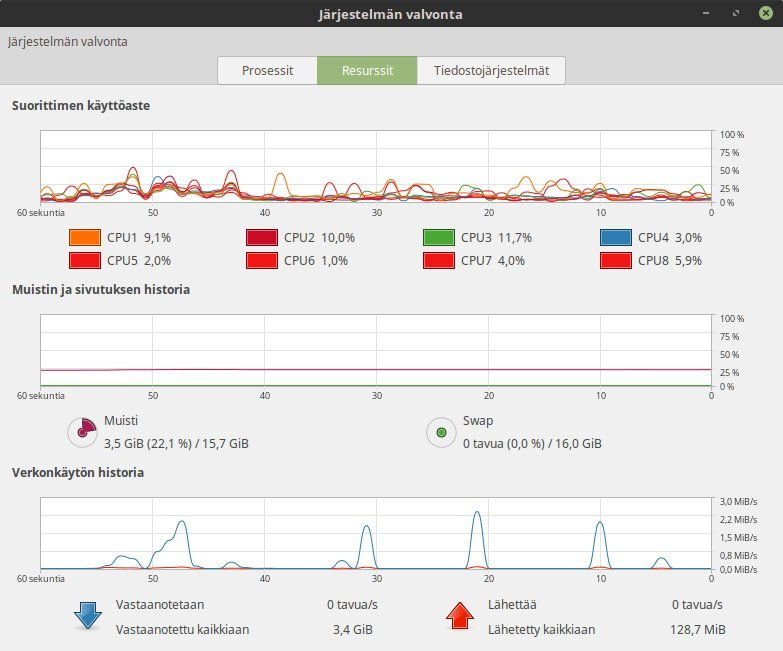Click the Verkonkäytön historia network graph
This screenshot has width=783, height=651.
pyautogui.click(x=376, y=534)
